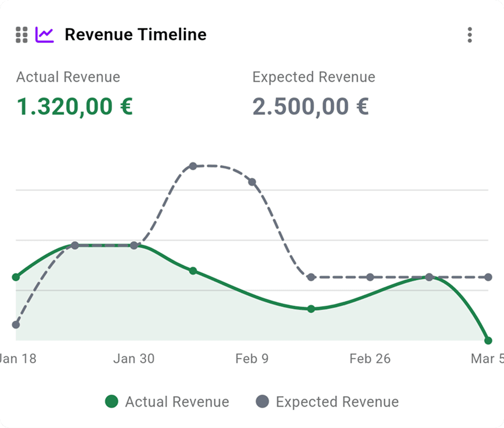Expand the widget options via the kebab menu

pos(470,35)
